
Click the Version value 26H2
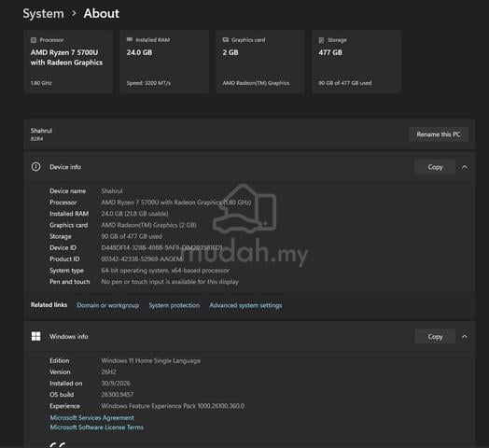[108, 371]
